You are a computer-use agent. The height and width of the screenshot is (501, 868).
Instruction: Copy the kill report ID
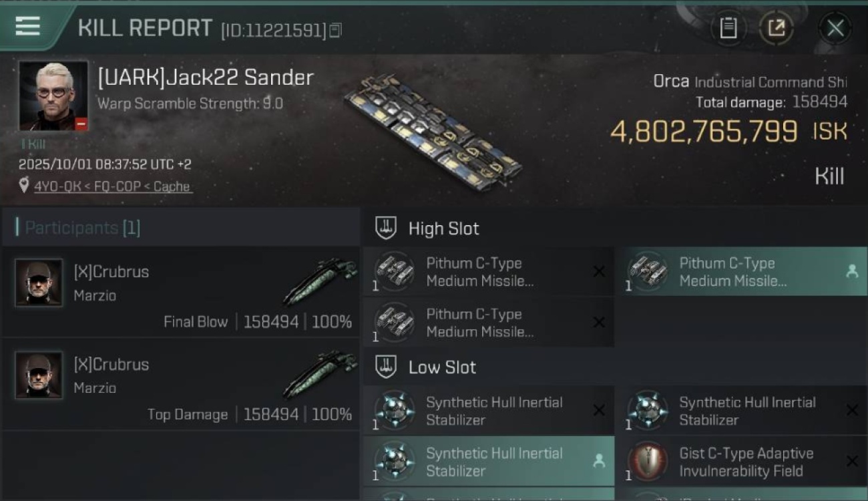click(x=335, y=30)
